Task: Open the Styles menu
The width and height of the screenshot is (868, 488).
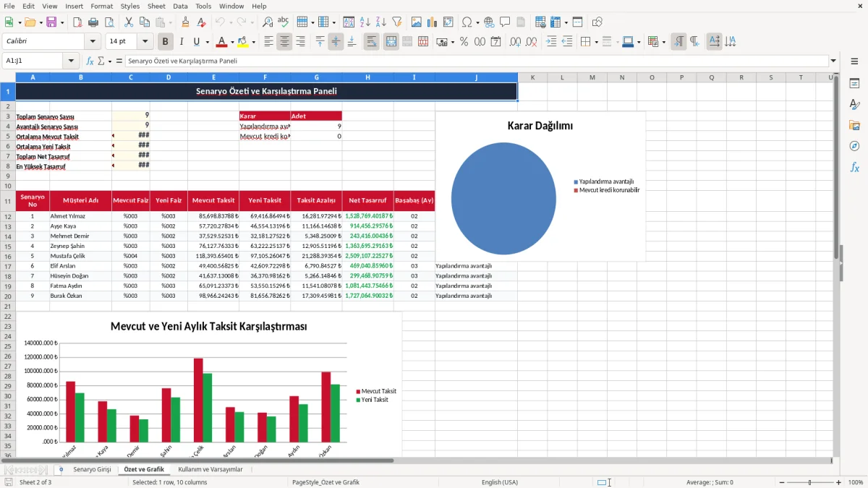Action: 130,6
